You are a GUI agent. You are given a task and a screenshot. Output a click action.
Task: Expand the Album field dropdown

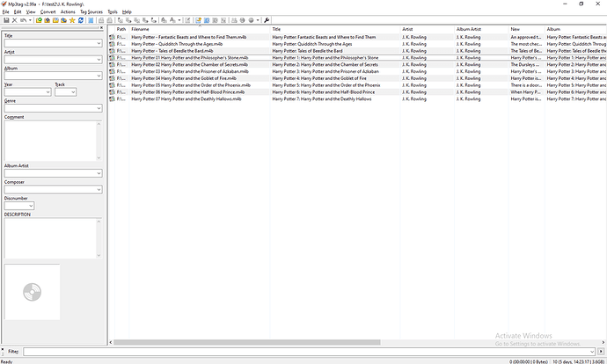(x=99, y=76)
